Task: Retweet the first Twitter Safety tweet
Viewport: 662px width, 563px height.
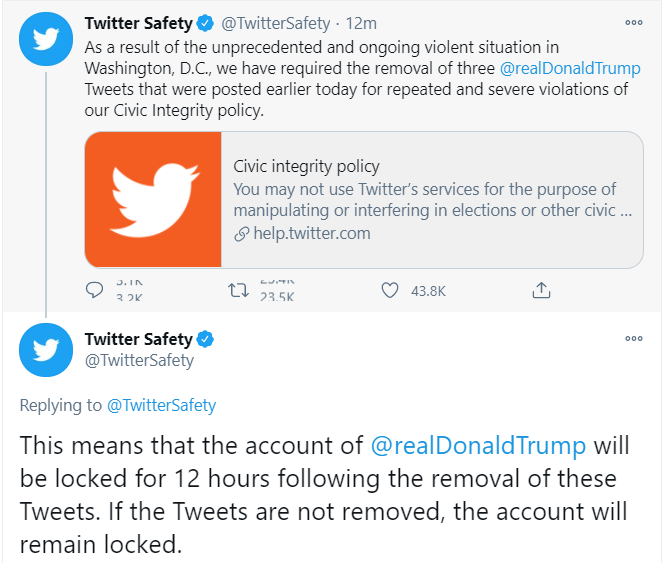Action: (238, 291)
